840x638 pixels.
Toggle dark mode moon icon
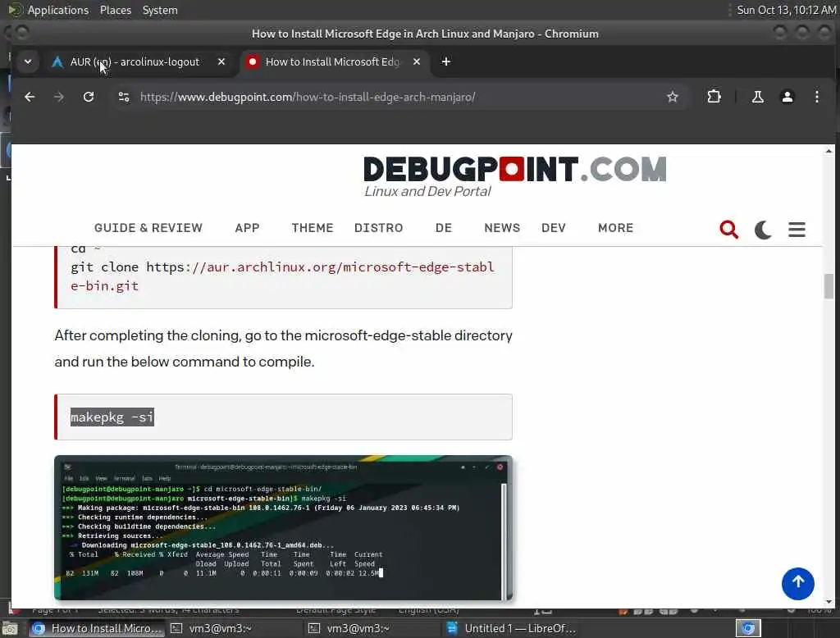tap(763, 230)
